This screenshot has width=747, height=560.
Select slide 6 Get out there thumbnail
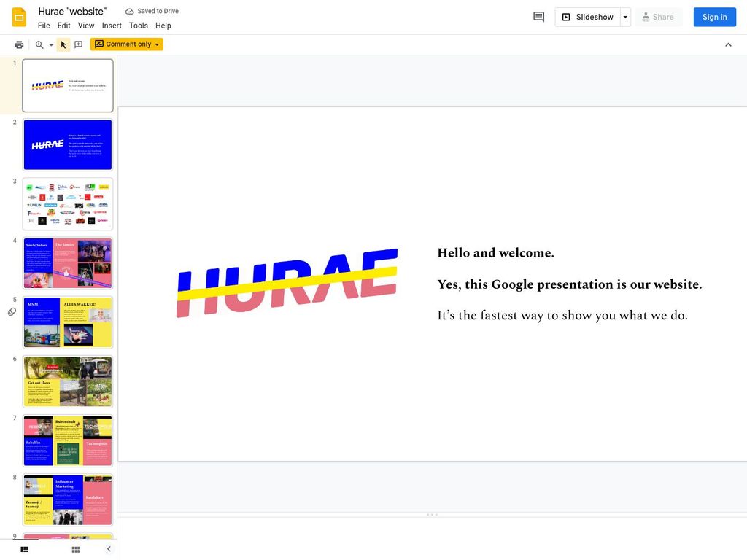[68, 381]
